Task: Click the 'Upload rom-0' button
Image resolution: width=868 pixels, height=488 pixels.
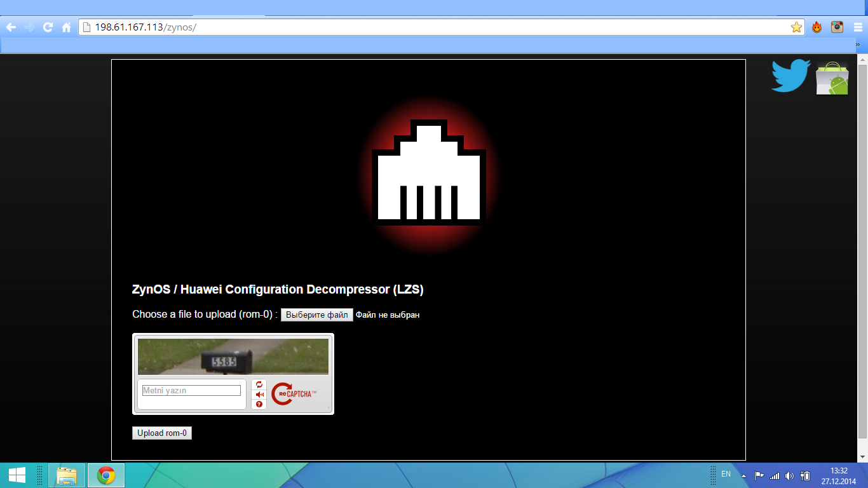Action: click(x=162, y=433)
